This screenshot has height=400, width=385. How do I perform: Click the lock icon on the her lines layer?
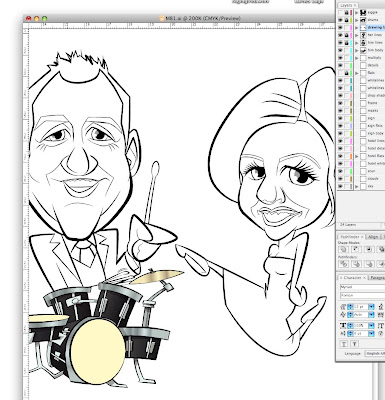point(347,35)
